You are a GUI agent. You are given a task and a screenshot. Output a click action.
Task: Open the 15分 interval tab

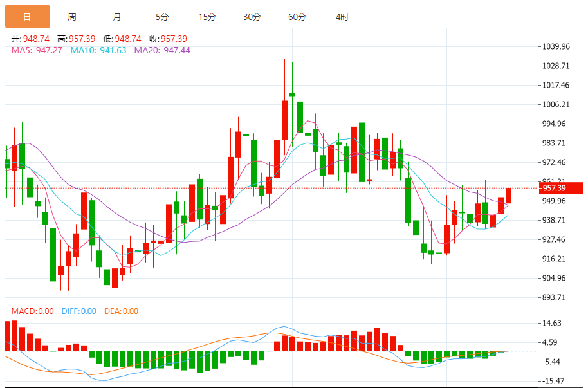click(207, 17)
